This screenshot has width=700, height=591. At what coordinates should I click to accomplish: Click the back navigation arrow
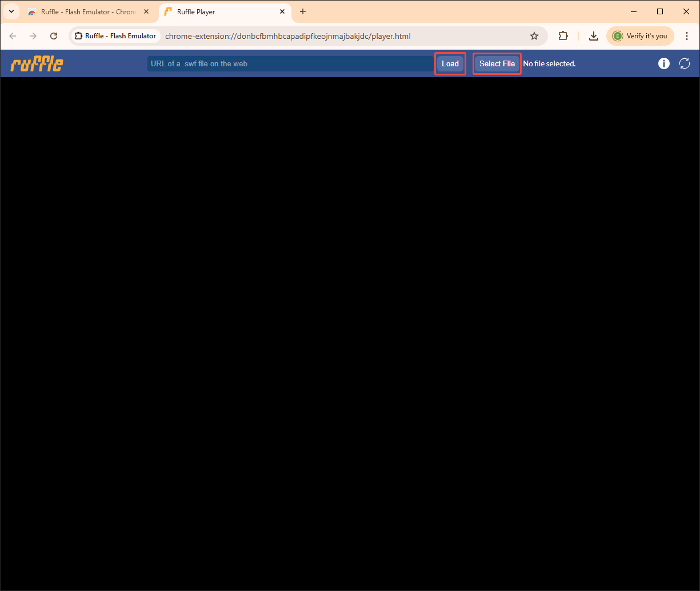click(x=13, y=35)
